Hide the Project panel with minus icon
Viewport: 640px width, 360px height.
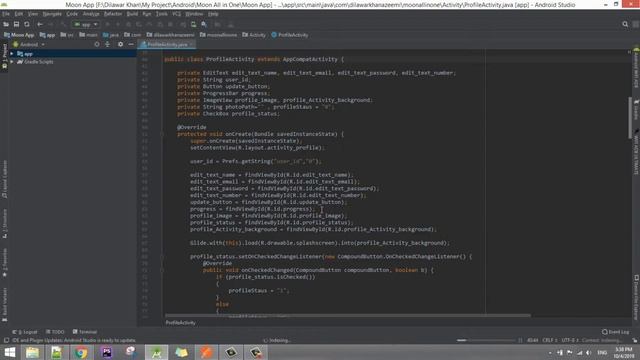coord(131,44)
